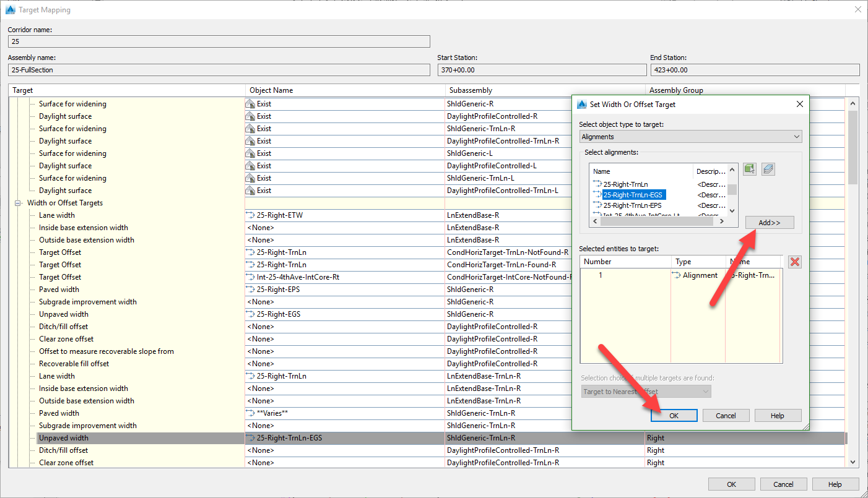Image resolution: width=868 pixels, height=498 pixels.
Task: Click the 25-Right-EPS object name cell
Action: click(x=345, y=290)
